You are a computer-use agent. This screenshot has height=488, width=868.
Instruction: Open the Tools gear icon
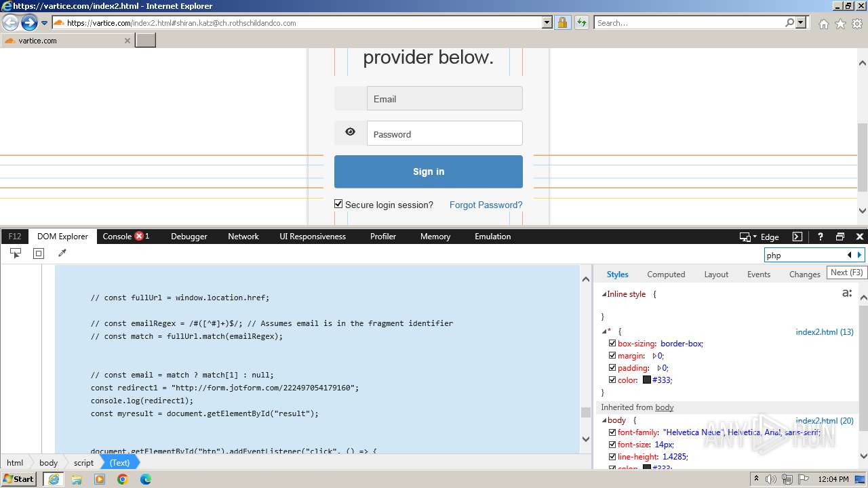(857, 24)
